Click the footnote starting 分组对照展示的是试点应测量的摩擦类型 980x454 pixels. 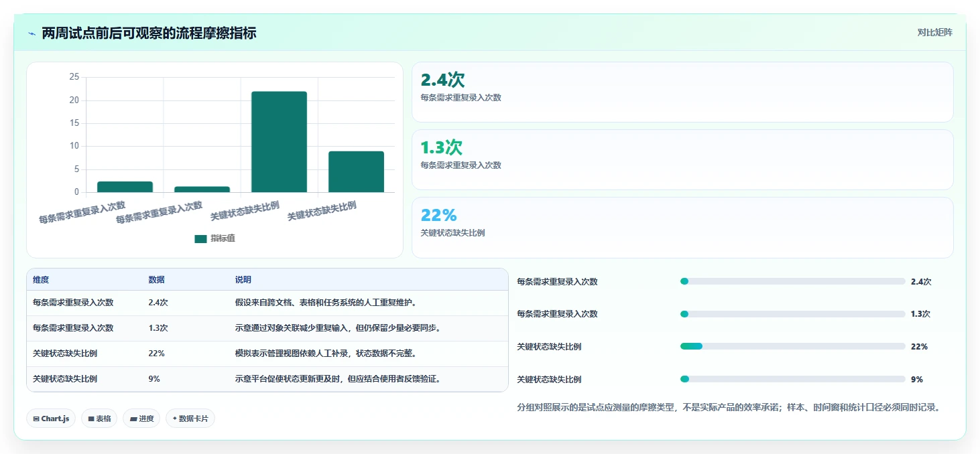(x=729, y=407)
